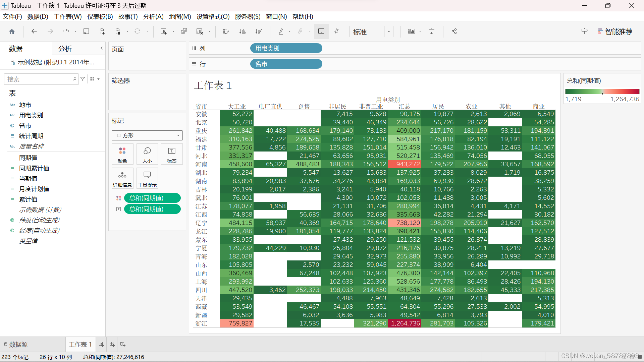Click the undo back arrow icon

click(34, 32)
